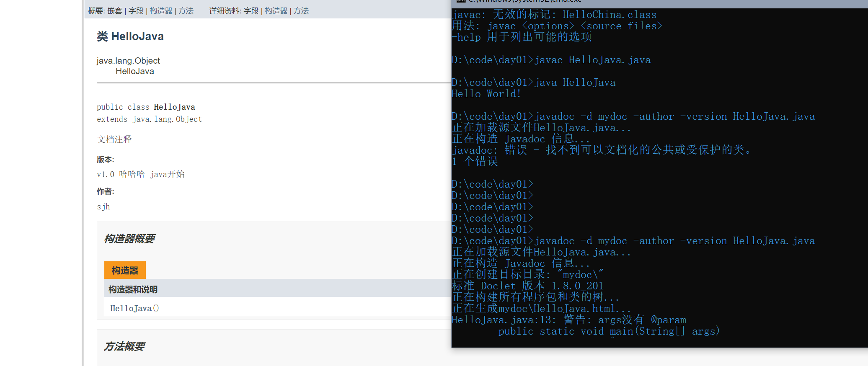Click the 构造器和说明 table header
The image size is (868, 366).
click(x=133, y=289)
